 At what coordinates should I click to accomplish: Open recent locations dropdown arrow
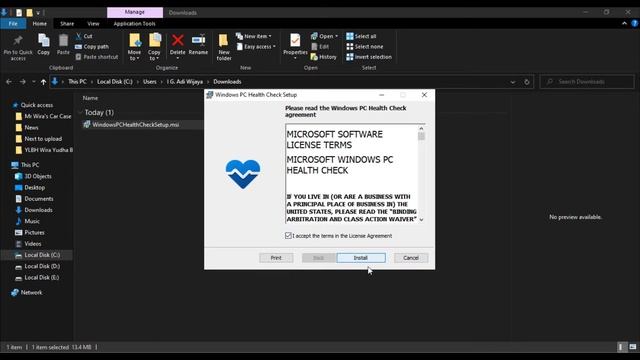click(x=33, y=82)
